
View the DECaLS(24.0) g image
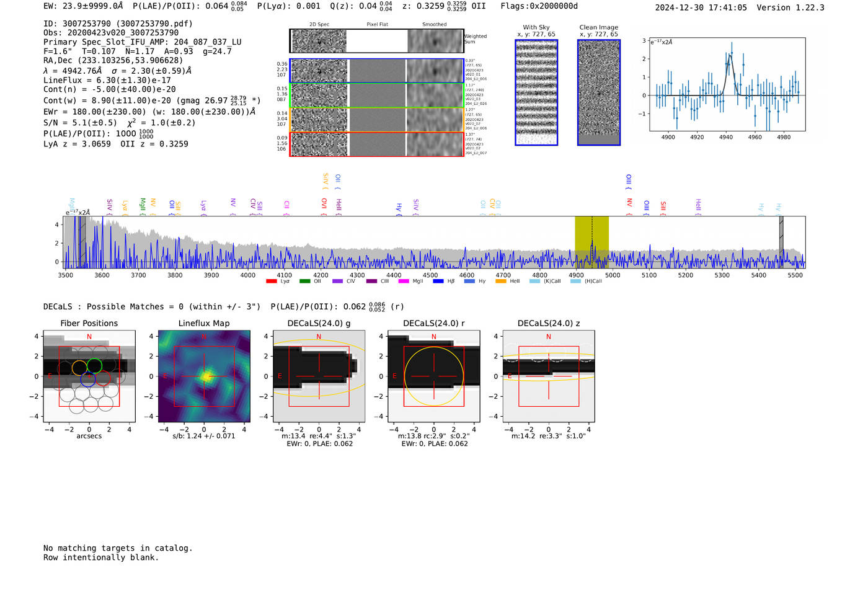319,376
